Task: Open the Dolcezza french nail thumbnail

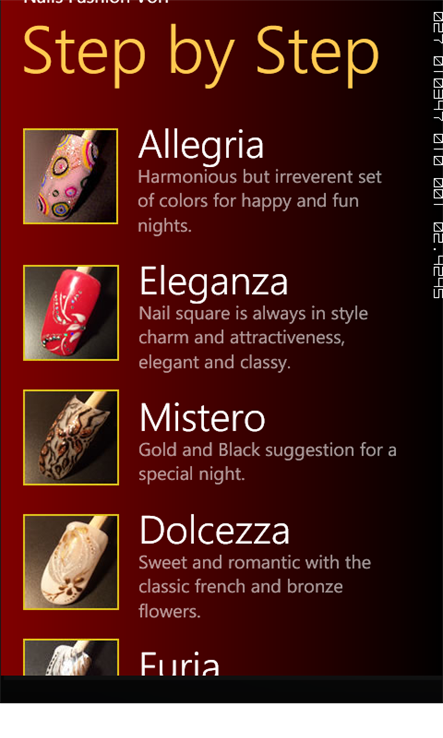Action: coord(71,562)
